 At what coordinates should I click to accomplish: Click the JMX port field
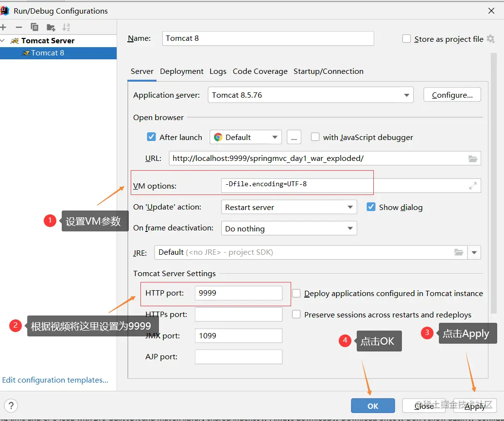click(239, 336)
